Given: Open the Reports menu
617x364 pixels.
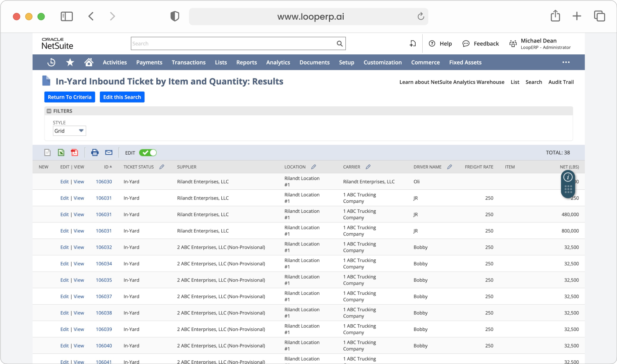Looking at the screenshot, I should [x=247, y=63].
